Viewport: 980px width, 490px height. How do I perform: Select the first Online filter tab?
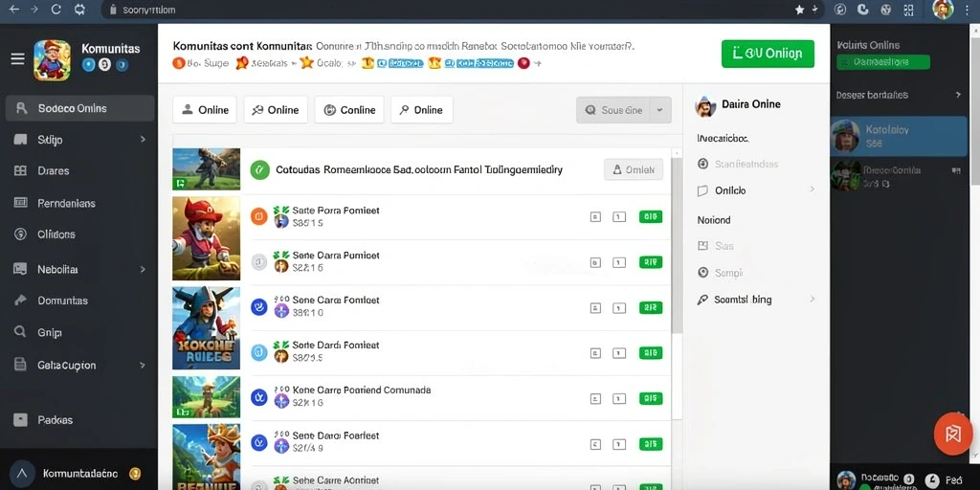tap(205, 110)
